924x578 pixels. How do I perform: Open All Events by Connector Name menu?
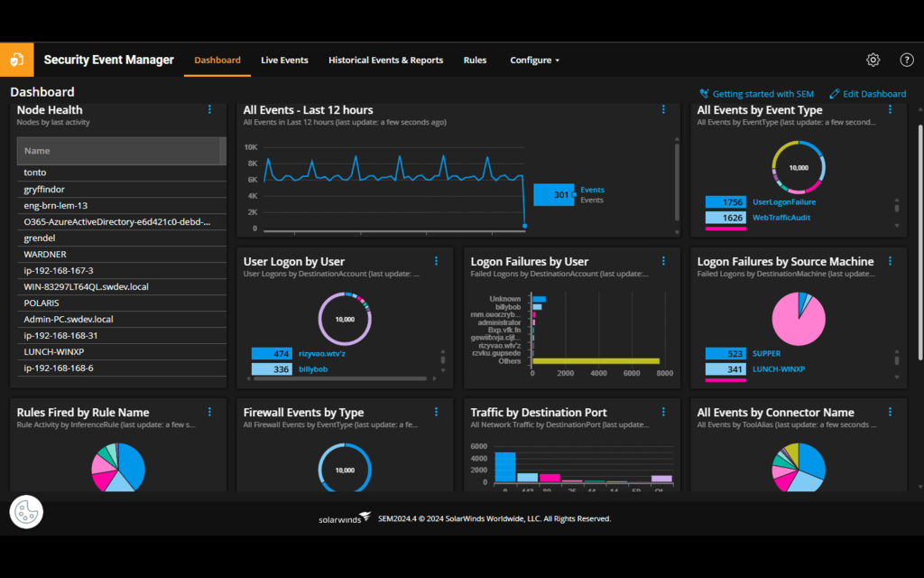(890, 412)
